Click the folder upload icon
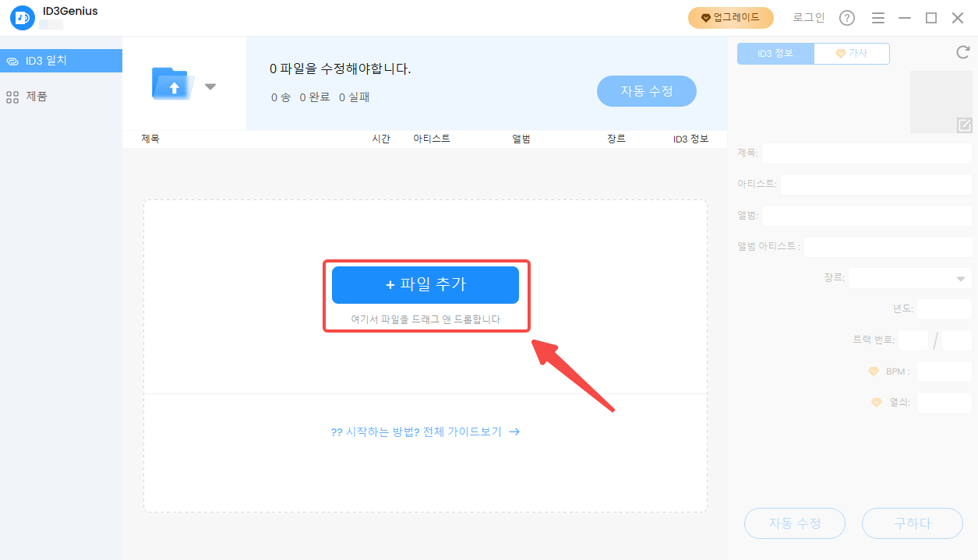The image size is (978, 560). click(x=173, y=83)
